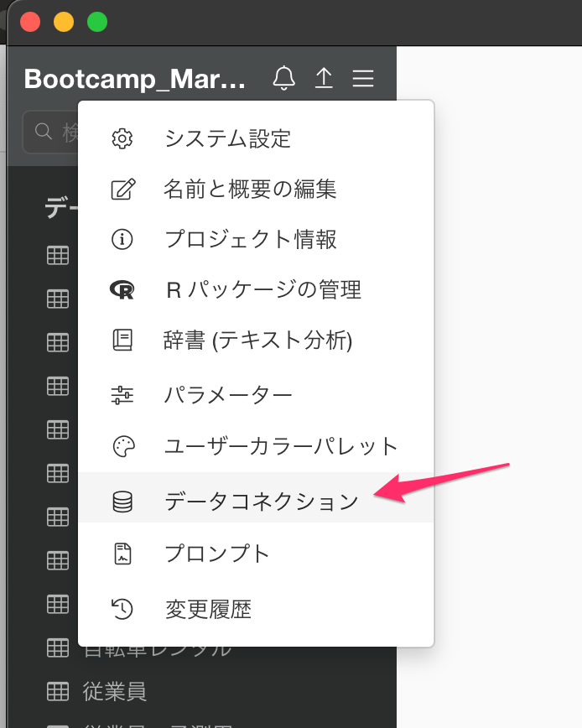Viewport: 582px width, 728px height.
Task: Choose パラメーター from the menu
Action: [x=256, y=395]
